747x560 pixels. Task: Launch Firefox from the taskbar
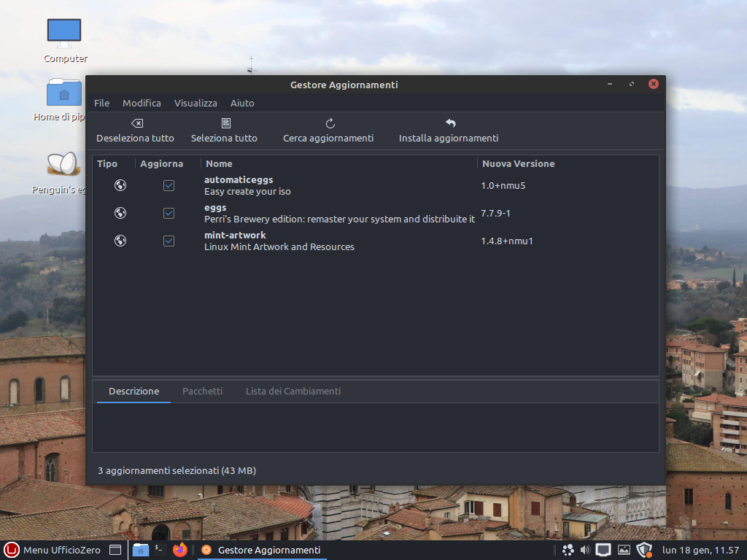(x=180, y=550)
